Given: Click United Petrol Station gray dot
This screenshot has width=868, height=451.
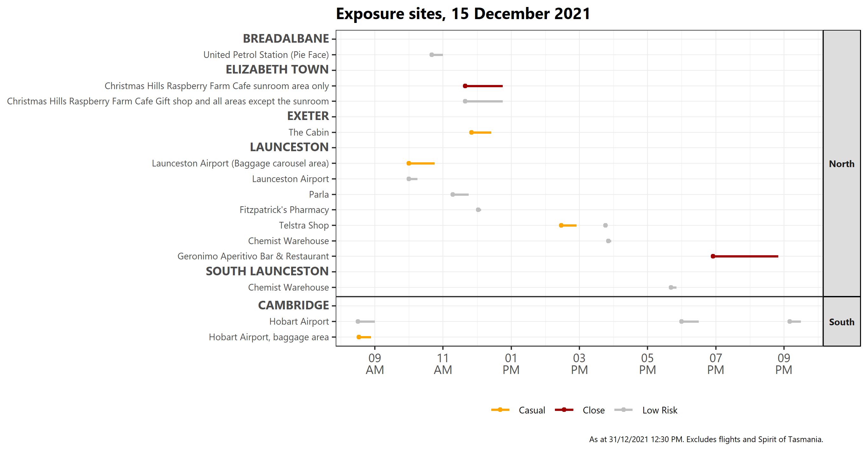Looking at the screenshot, I should [432, 55].
